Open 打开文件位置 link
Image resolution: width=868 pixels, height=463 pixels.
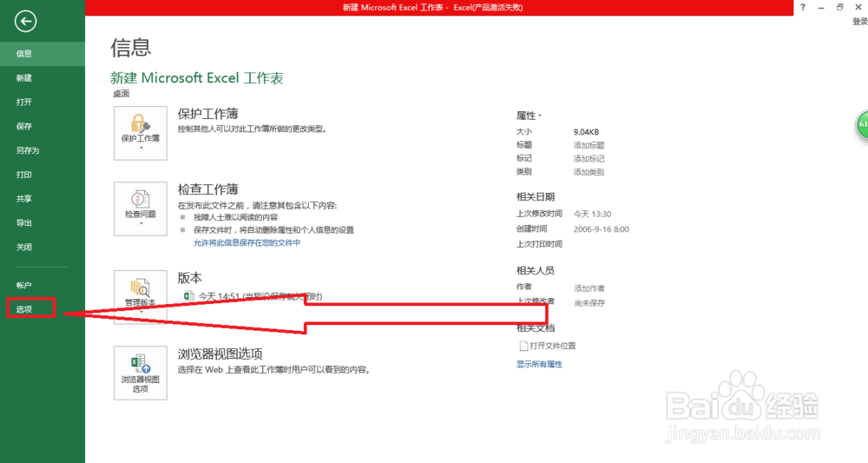pos(552,346)
